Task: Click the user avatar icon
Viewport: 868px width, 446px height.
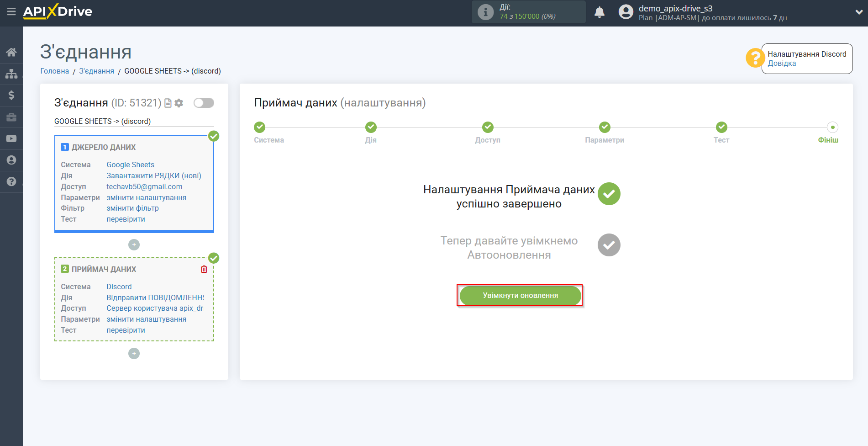Action: 626,12
